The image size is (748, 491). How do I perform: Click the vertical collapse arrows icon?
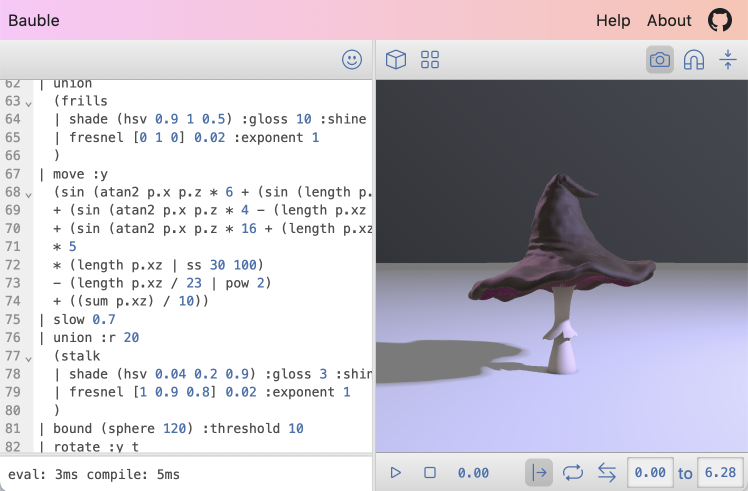click(x=727, y=60)
